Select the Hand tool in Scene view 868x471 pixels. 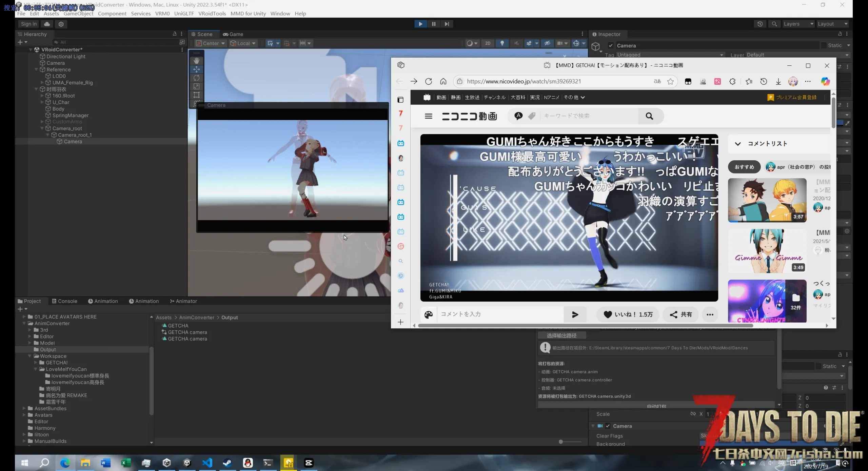point(197,61)
